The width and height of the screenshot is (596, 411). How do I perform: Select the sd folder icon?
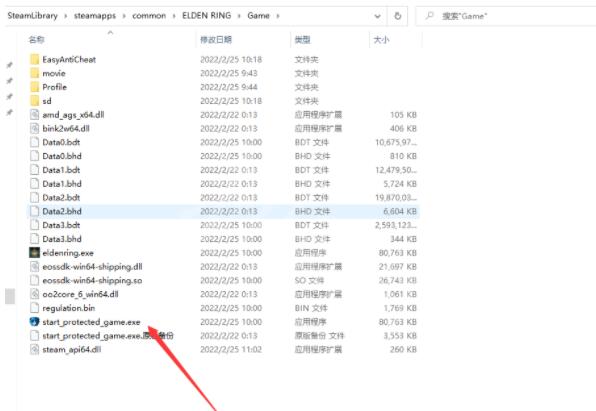(x=35, y=101)
